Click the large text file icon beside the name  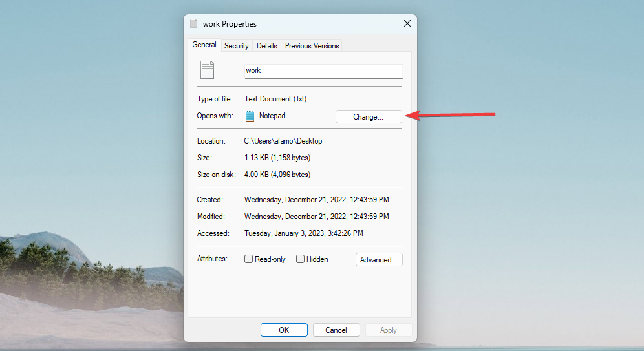click(x=206, y=70)
